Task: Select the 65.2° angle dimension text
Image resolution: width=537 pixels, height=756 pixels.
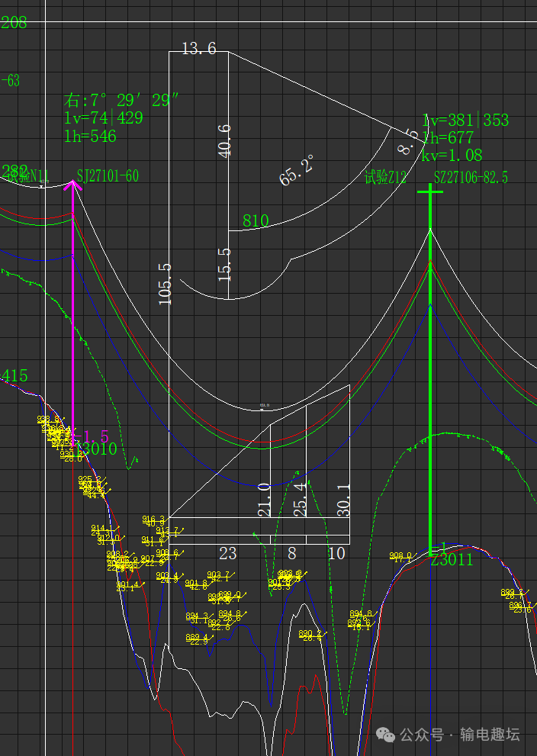Action: click(x=297, y=169)
